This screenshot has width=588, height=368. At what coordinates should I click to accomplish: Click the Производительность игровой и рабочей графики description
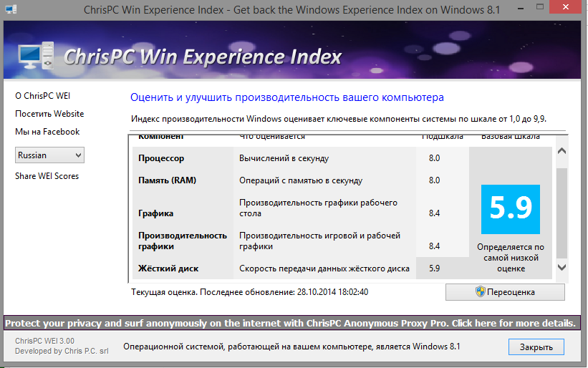(x=320, y=241)
